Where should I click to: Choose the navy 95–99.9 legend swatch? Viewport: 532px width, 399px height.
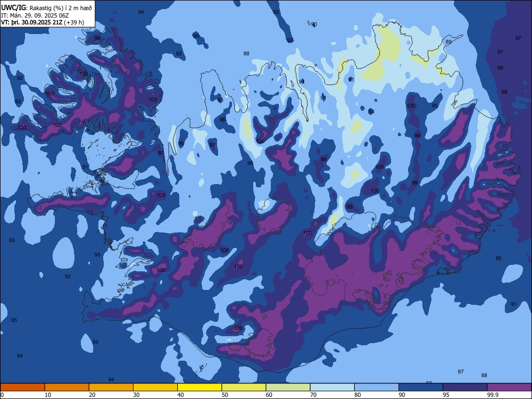[x=465, y=387]
